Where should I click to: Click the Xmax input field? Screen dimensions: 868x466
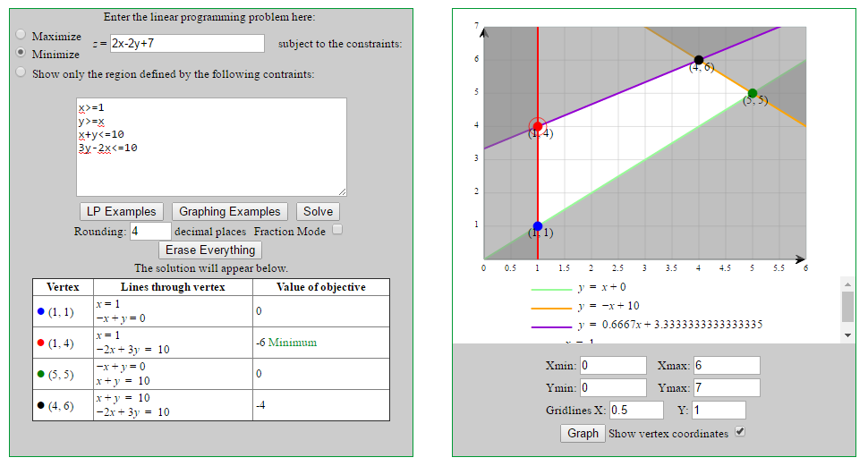click(x=726, y=365)
